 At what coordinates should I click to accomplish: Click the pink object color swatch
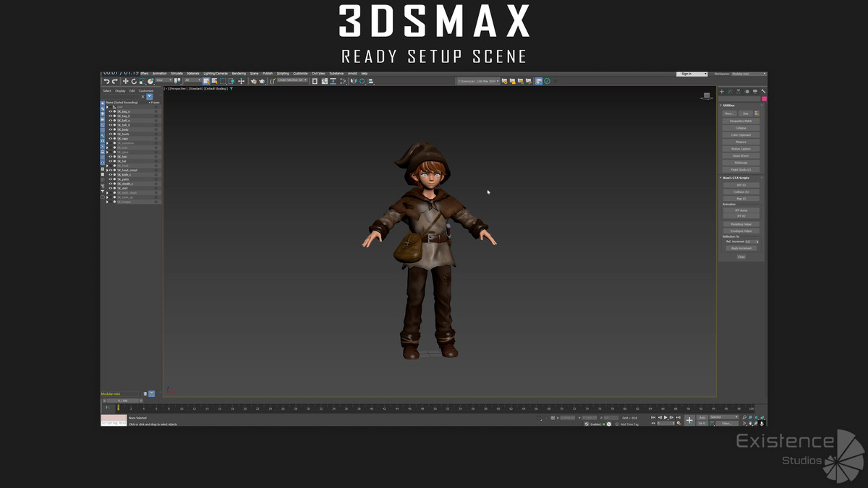click(x=764, y=99)
